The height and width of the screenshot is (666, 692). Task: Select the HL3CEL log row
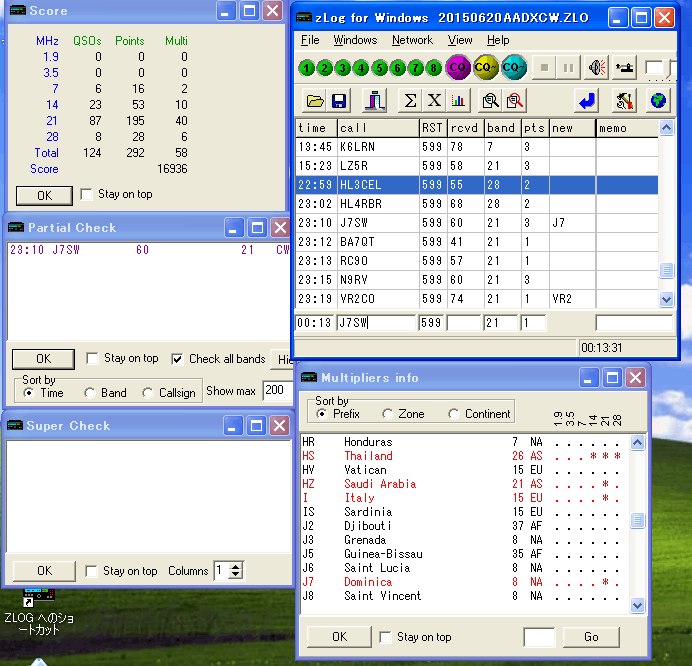(x=477, y=185)
